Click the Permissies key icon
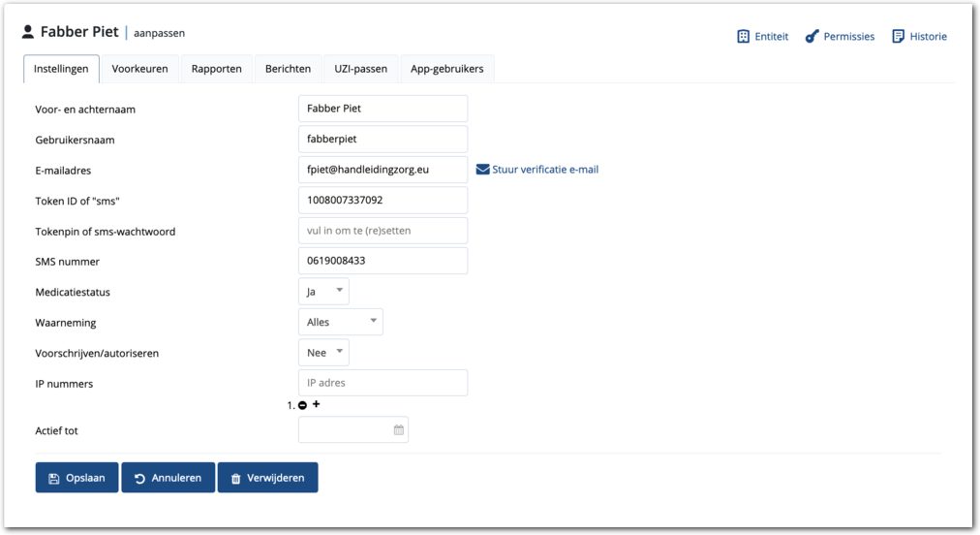980x535 pixels. coord(812,37)
